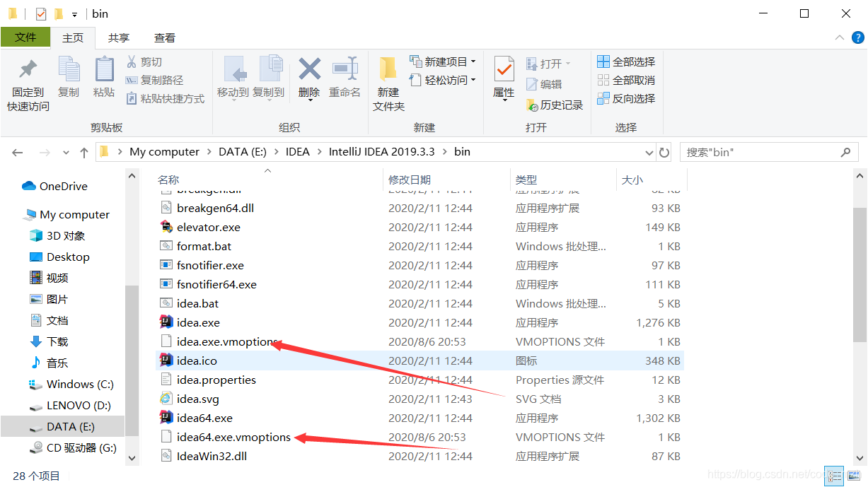Image resolution: width=868 pixels, height=487 pixels.
Task: Click Copy path (复制路径)
Action: [154, 80]
